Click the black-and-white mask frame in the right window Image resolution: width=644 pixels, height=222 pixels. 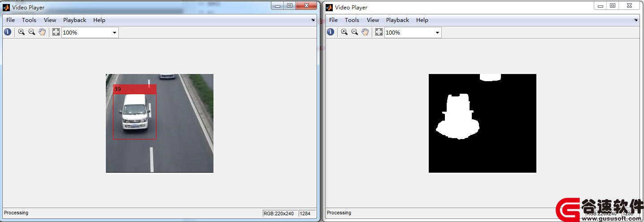tap(483, 123)
